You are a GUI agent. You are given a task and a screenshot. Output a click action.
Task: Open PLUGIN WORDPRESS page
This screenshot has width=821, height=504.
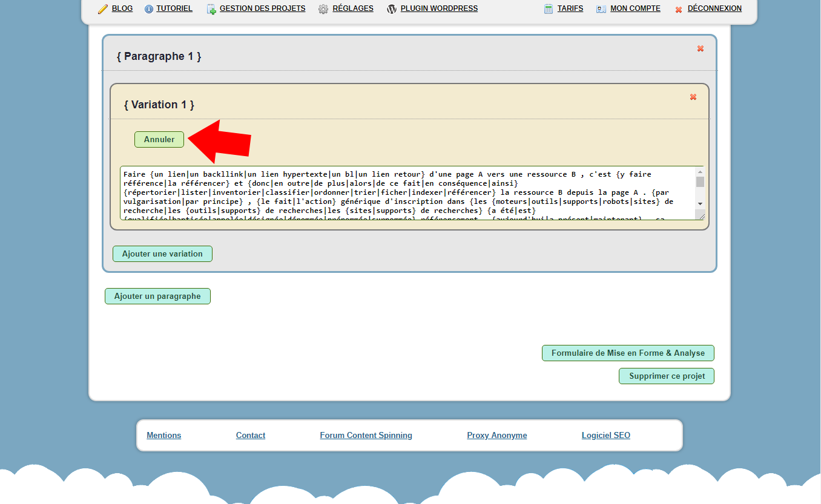(439, 8)
